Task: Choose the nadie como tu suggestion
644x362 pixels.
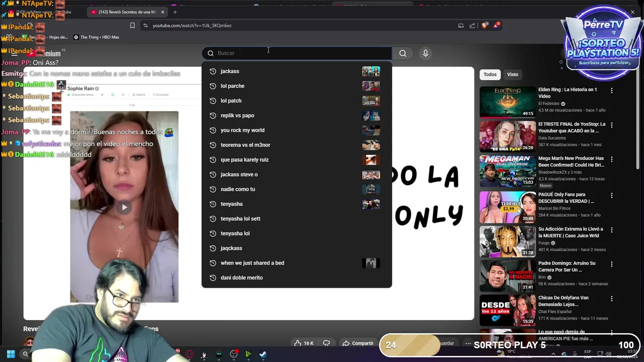Action: [x=297, y=189]
